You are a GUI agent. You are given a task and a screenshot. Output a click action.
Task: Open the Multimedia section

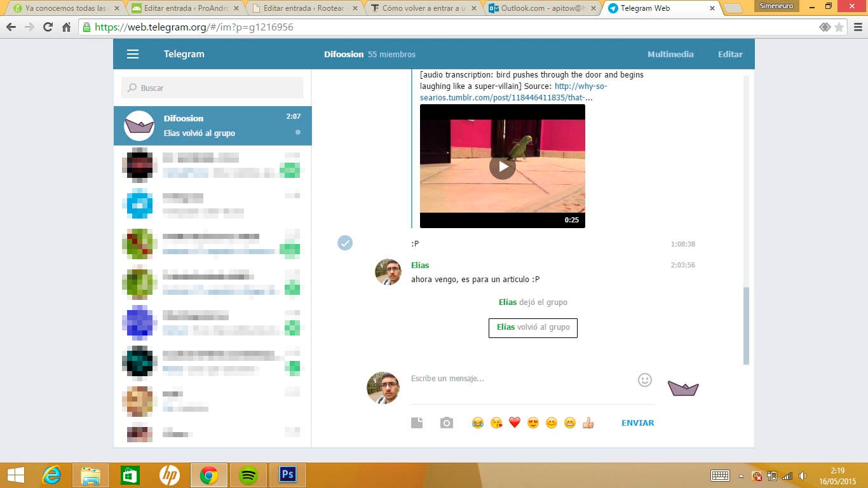click(x=670, y=54)
